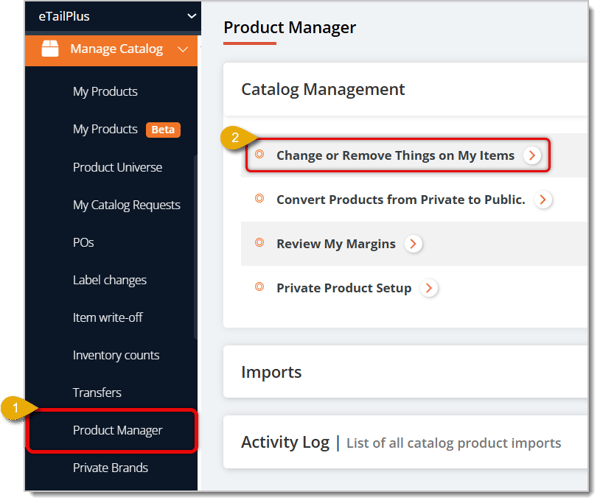The height and width of the screenshot is (503, 600).
Task: Open Label changes
Action: click(110, 280)
